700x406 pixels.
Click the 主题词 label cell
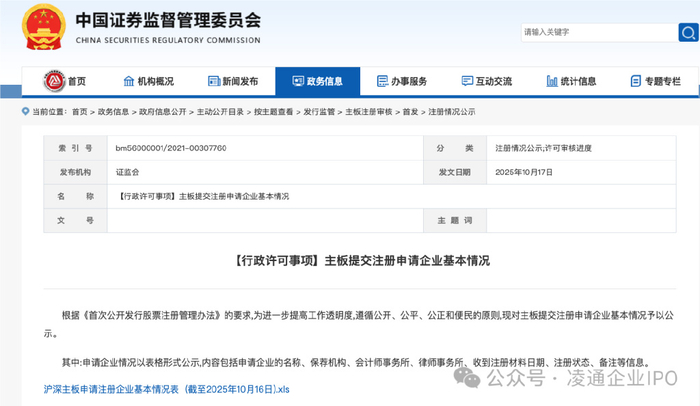(x=454, y=220)
